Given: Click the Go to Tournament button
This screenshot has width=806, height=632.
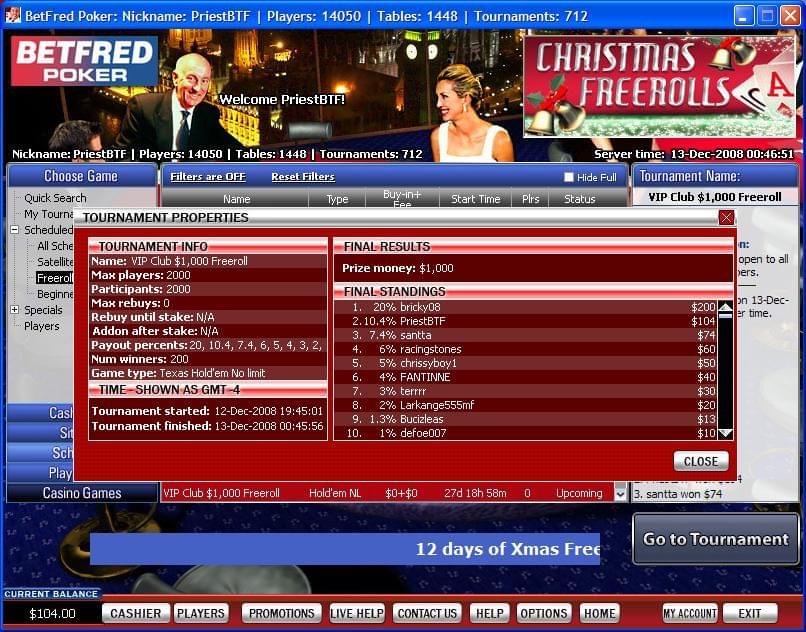Looking at the screenshot, I should point(715,539).
